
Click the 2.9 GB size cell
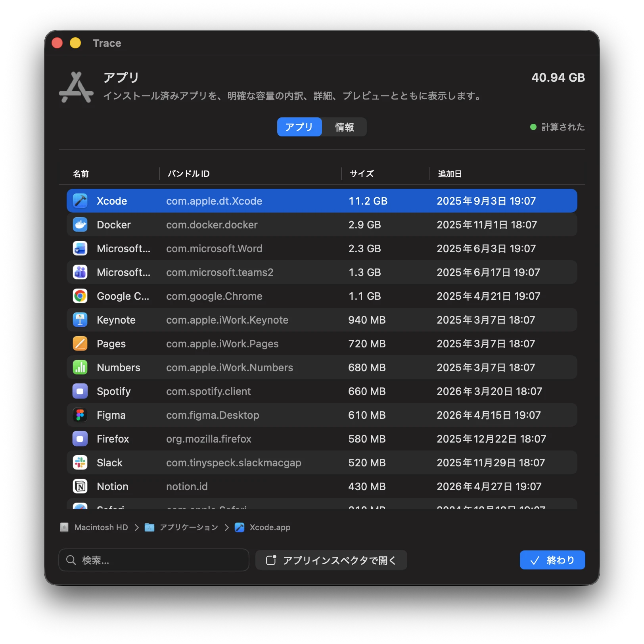365,225
